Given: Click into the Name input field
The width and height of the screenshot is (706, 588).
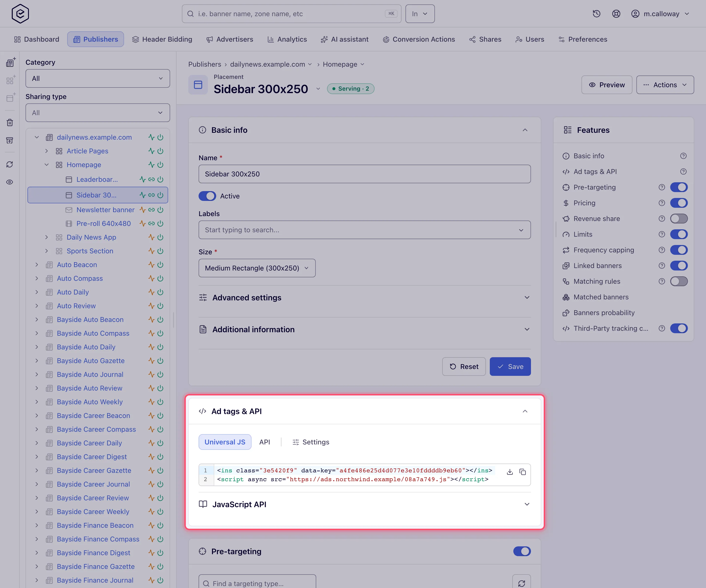Looking at the screenshot, I should click(365, 174).
